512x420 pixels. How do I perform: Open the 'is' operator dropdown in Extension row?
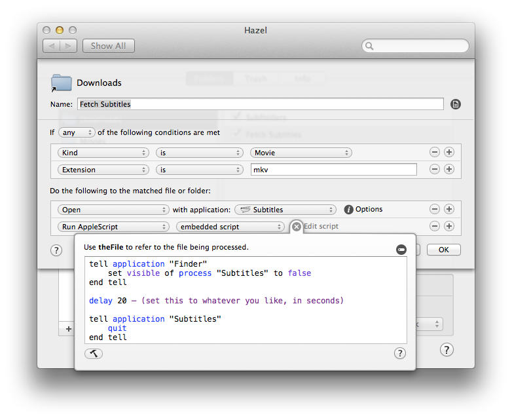pyautogui.click(x=200, y=170)
